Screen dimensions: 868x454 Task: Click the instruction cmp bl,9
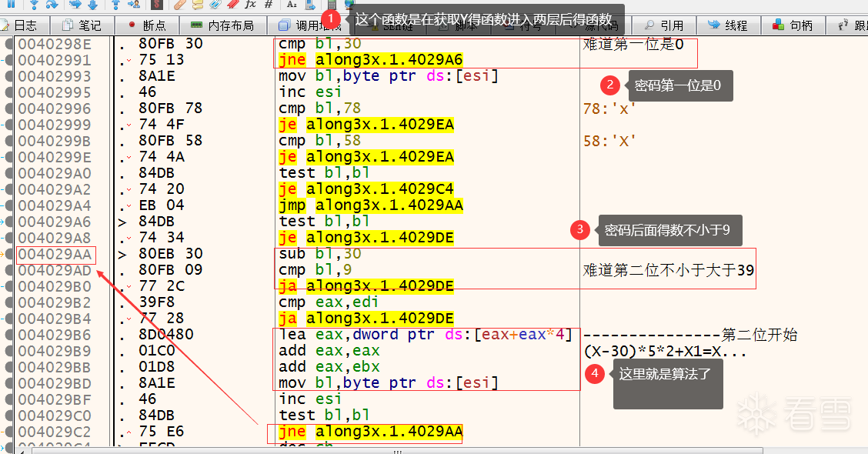tap(315, 270)
